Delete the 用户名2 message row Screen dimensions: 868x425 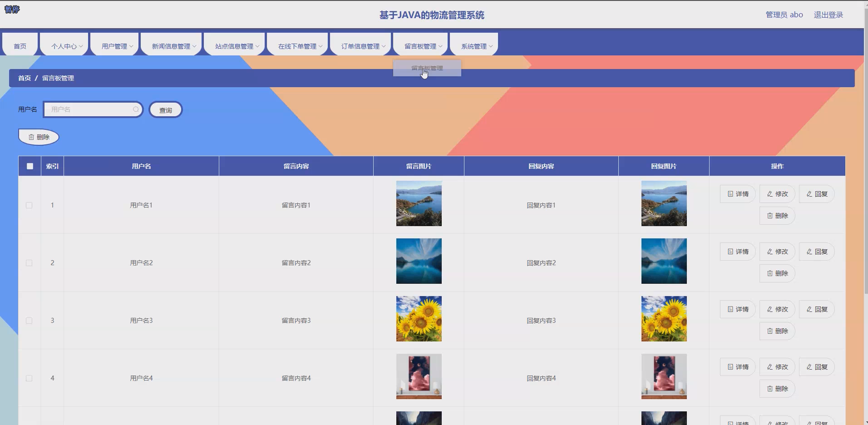(x=777, y=273)
